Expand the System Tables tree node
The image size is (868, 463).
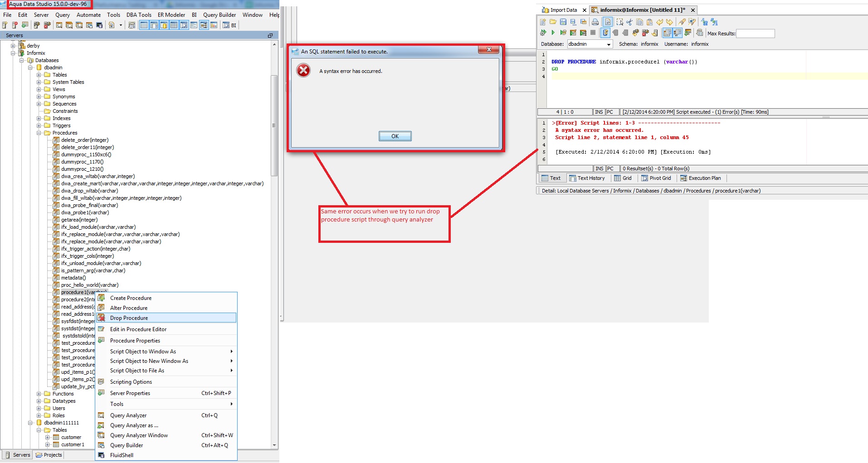pos(39,82)
